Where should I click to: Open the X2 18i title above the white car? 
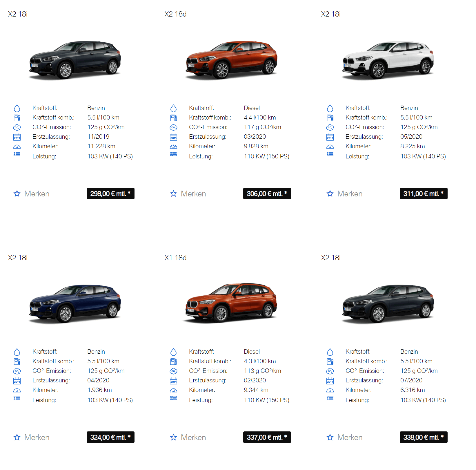point(331,14)
